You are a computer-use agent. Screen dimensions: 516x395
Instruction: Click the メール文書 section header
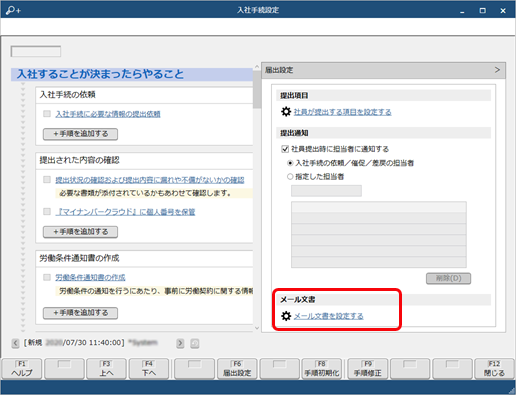click(x=383, y=300)
